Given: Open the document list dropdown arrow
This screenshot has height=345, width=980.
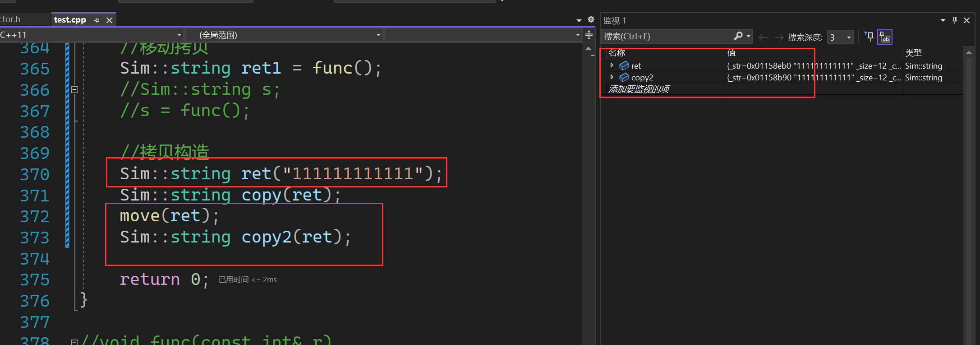Looking at the screenshot, I should click(x=579, y=20).
